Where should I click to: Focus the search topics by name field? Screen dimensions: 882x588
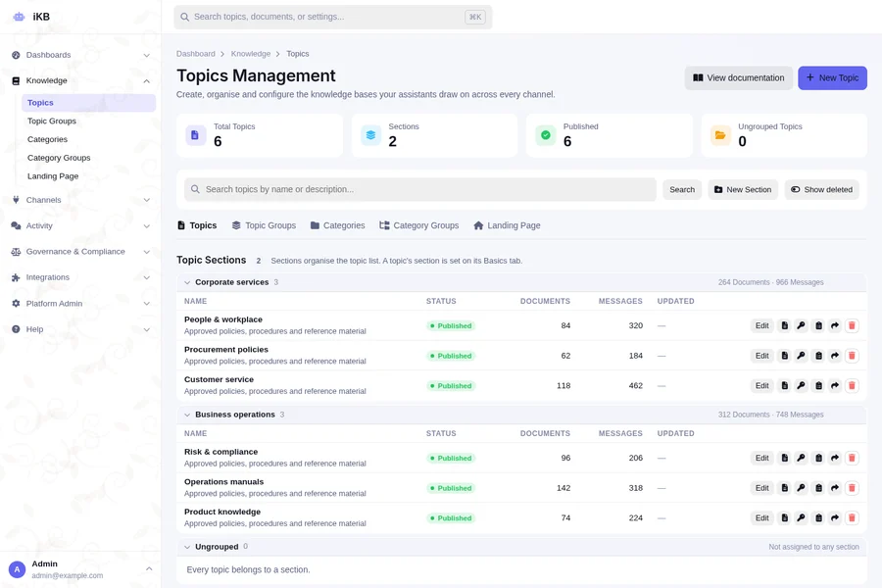[x=420, y=189]
